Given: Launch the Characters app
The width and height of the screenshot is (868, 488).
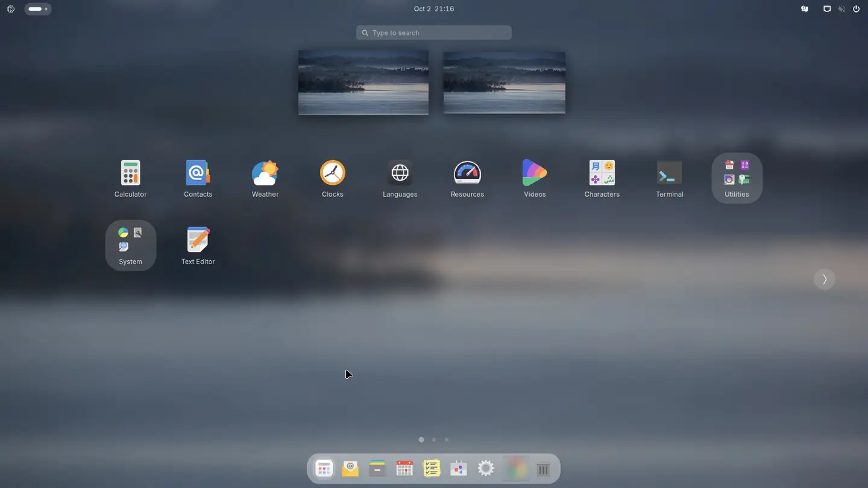Looking at the screenshot, I should pos(602,178).
